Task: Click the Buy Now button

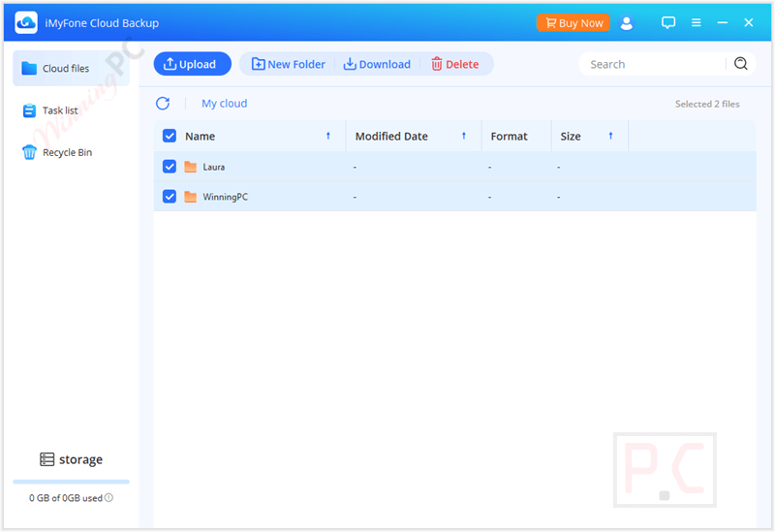Action: pos(573,22)
